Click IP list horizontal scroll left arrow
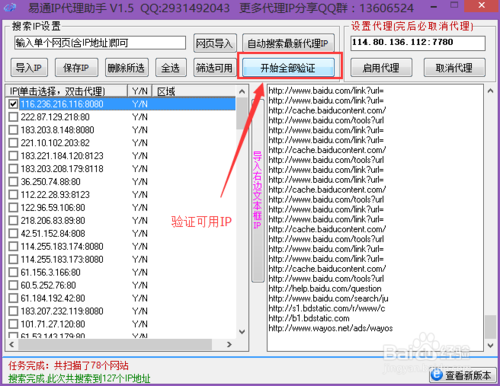500x386 pixels. (12, 344)
